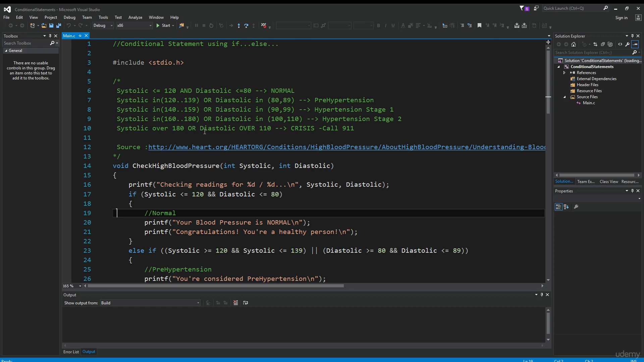Click the Open File folder icon
644x362 pixels.
click(44, 25)
